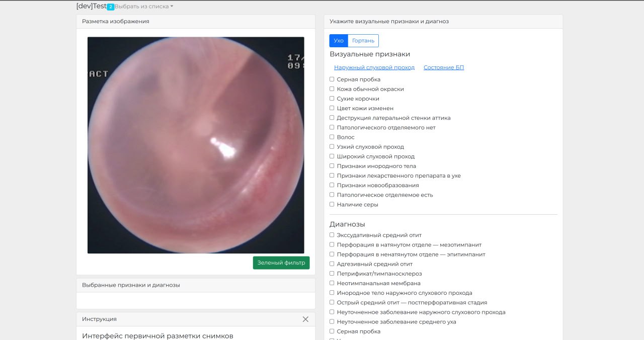The image size is (644, 340).
Task: Click the notification badge showing 2
Action: point(111,7)
